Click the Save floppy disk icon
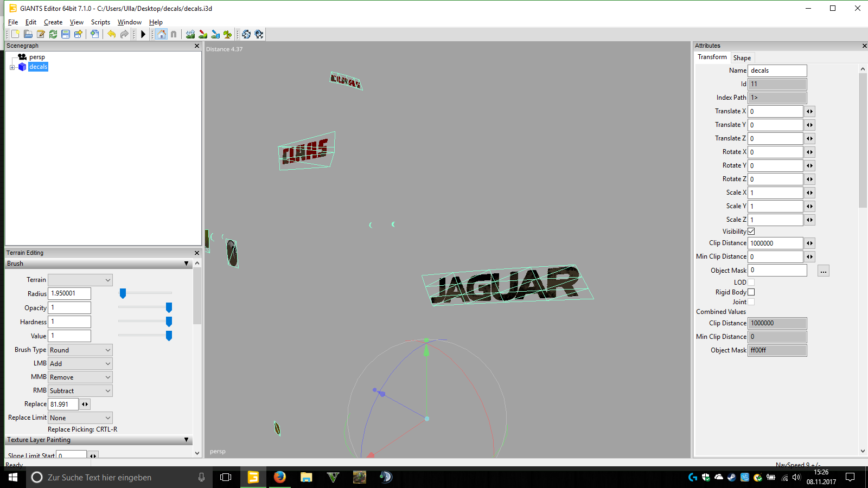The width and height of the screenshot is (868, 488). [66, 34]
